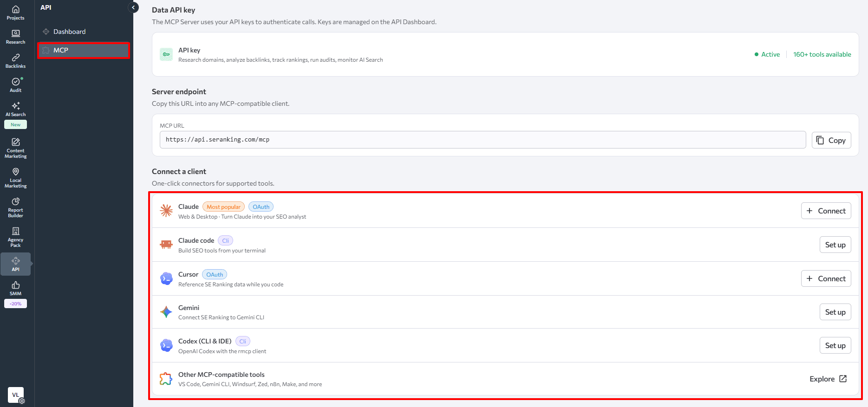Click the Cursor logo icon
The height and width of the screenshot is (407, 868).
166,278
